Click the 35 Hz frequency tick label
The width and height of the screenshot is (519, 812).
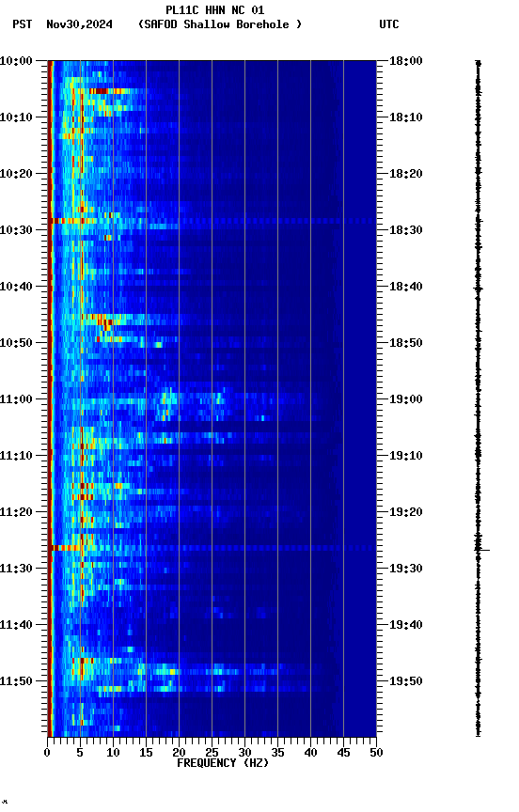tap(277, 754)
